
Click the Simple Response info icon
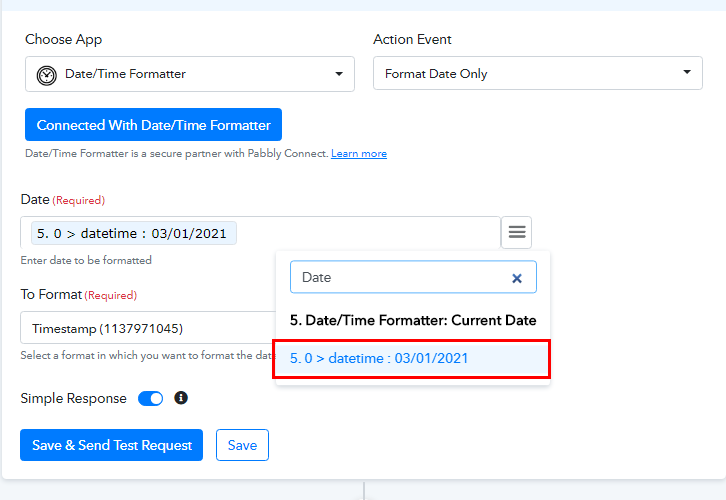click(x=181, y=398)
